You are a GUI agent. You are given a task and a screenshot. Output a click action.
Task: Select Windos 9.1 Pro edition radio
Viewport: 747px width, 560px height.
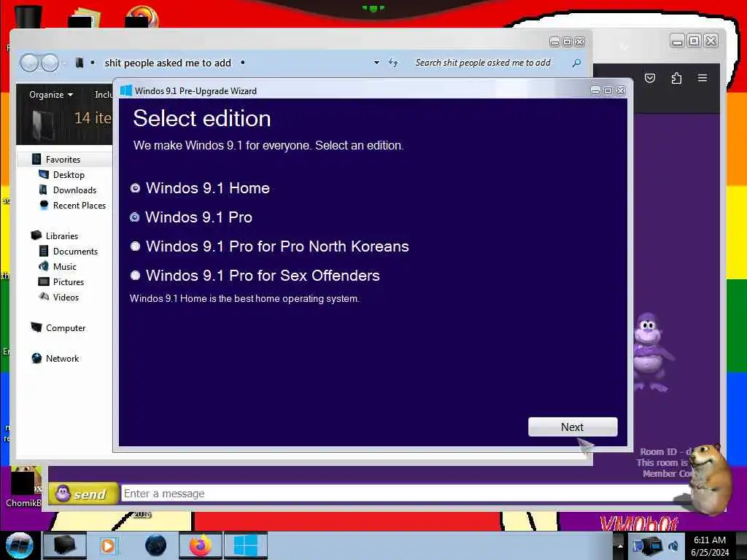(135, 217)
